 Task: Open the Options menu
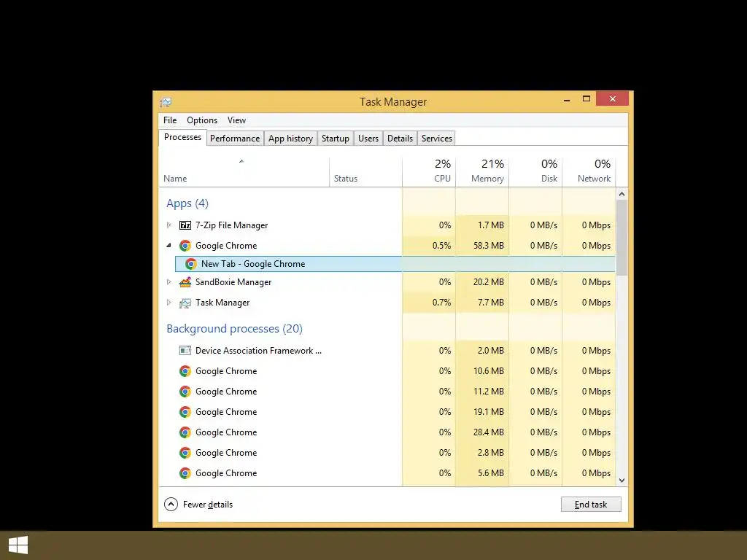pos(202,120)
